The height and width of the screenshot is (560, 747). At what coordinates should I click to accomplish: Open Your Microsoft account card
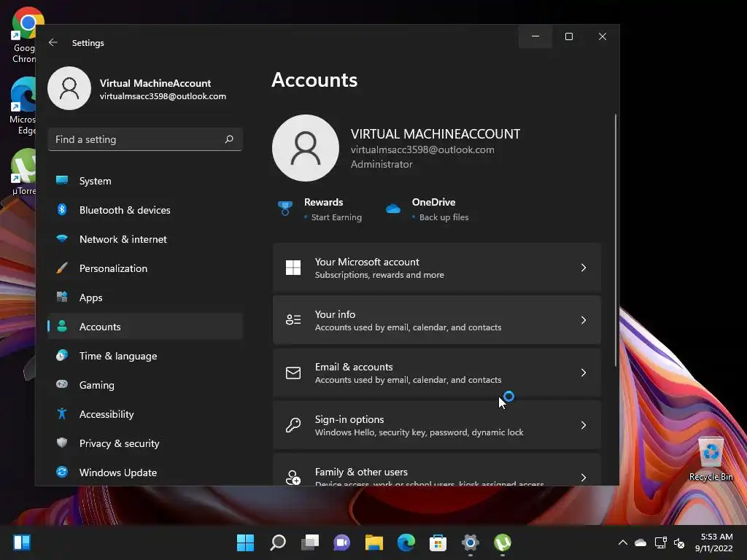coord(437,268)
